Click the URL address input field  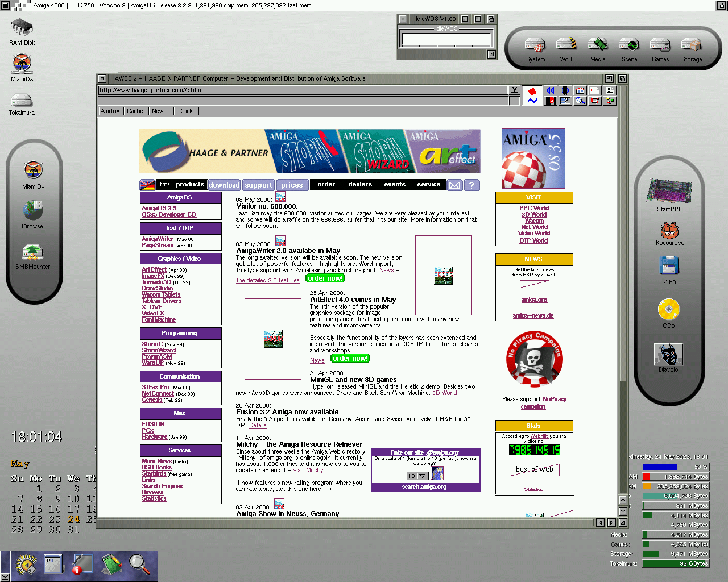click(301, 90)
